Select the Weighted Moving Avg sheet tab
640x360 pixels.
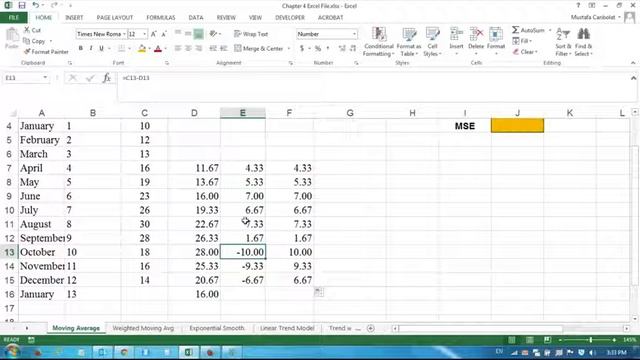143,328
